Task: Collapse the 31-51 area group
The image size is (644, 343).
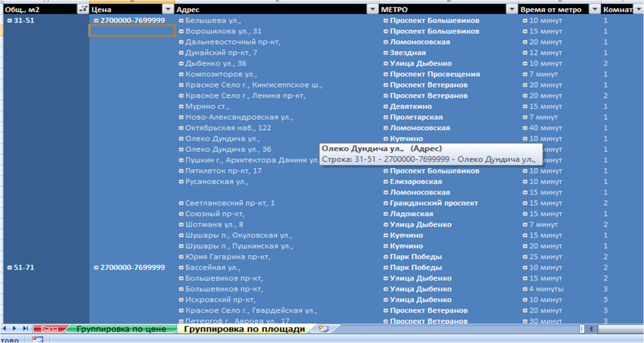Action: coord(10,21)
